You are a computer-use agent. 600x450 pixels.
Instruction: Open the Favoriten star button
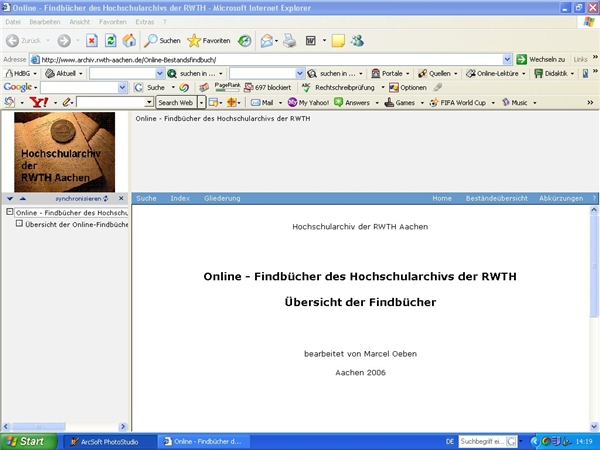pyautogui.click(x=209, y=41)
